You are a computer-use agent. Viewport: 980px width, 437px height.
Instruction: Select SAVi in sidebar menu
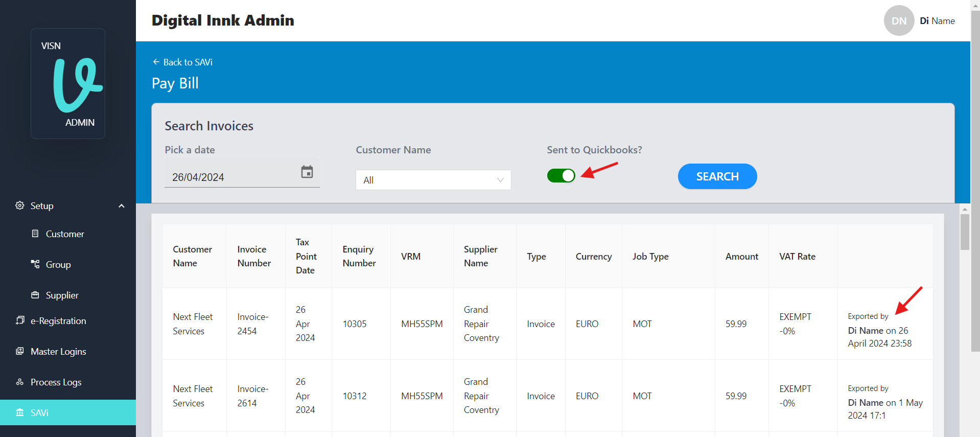coord(68,412)
